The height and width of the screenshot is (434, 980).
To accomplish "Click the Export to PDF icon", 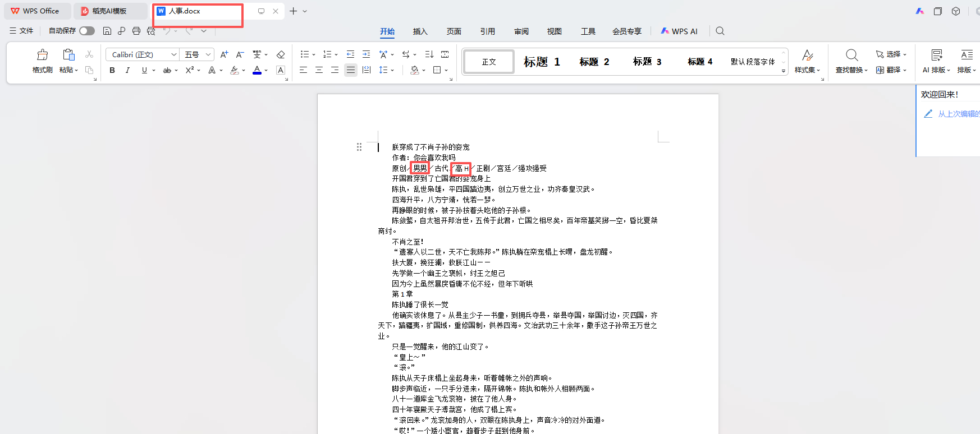I will 121,31.
